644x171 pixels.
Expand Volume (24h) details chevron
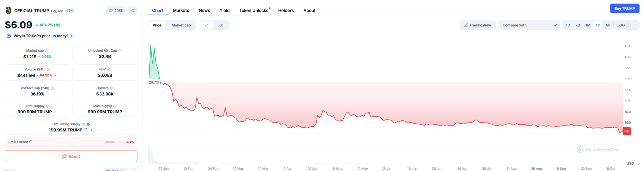click(55, 75)
